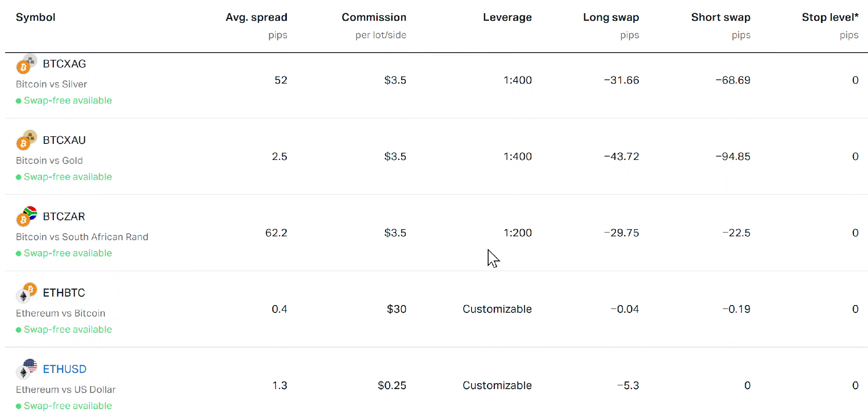This screenshot has width=868, height=412.
Task: Click the ETHUSD US flag icon
Action: 30,365
